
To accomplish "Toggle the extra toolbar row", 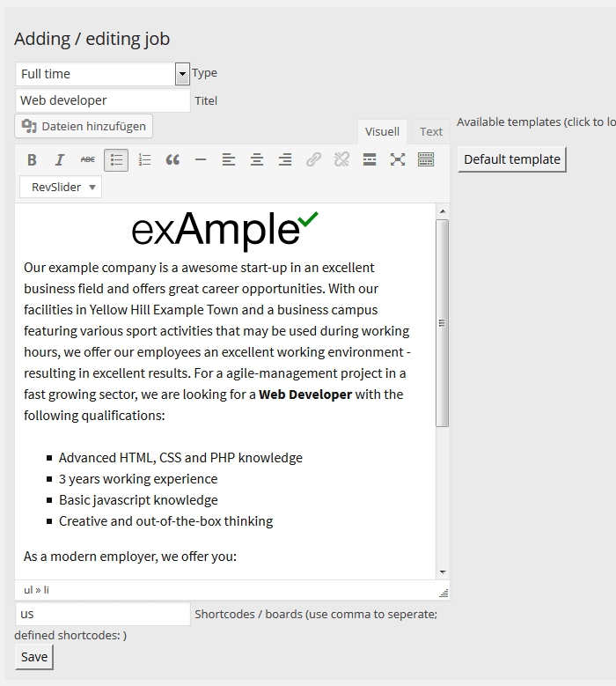I will pos(426,159).
